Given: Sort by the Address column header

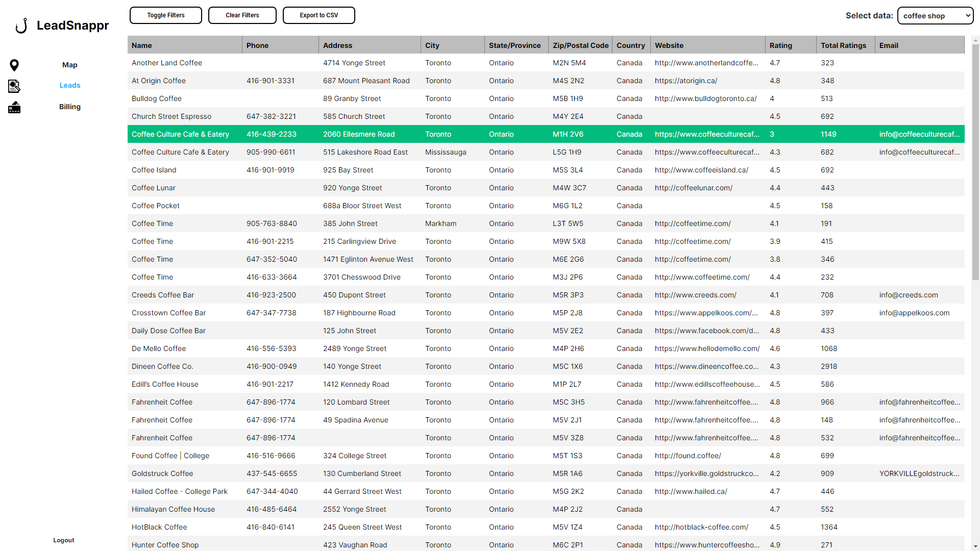Looking at the screenshot, I should tap(370, 45).
